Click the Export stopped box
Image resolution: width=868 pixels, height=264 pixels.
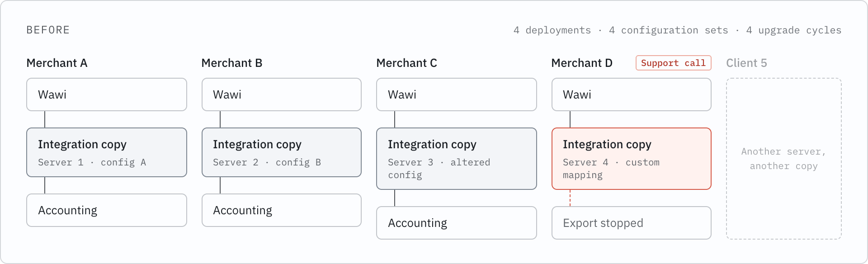coord(632,223)
